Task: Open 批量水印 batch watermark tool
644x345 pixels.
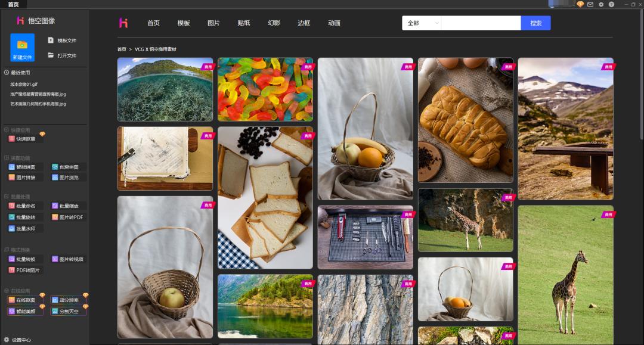Action: [x=23, y=228]
